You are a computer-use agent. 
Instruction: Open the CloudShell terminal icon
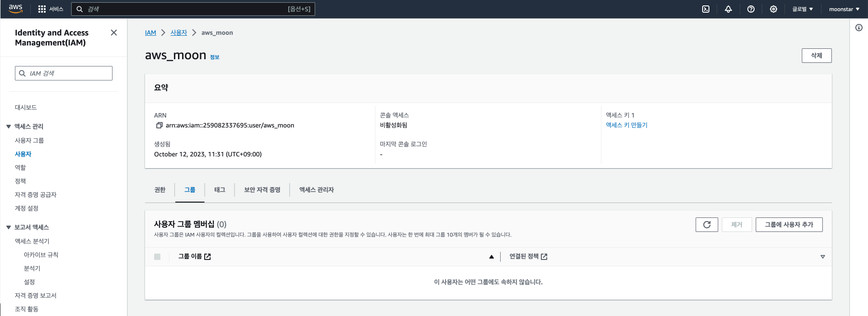(706, 9)
